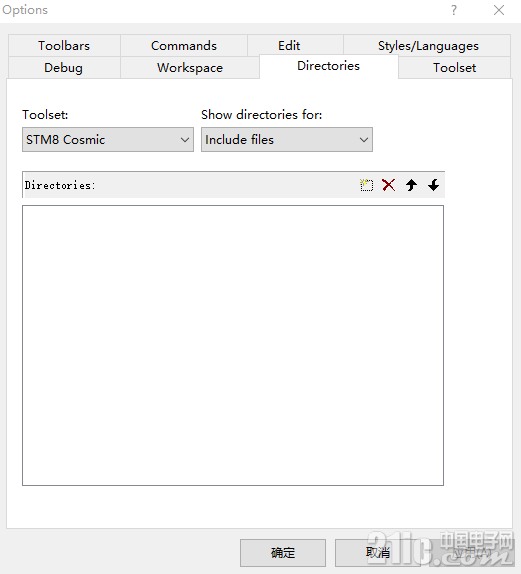
Task: Confirm with the 确定 button
Action: point(283,553)
